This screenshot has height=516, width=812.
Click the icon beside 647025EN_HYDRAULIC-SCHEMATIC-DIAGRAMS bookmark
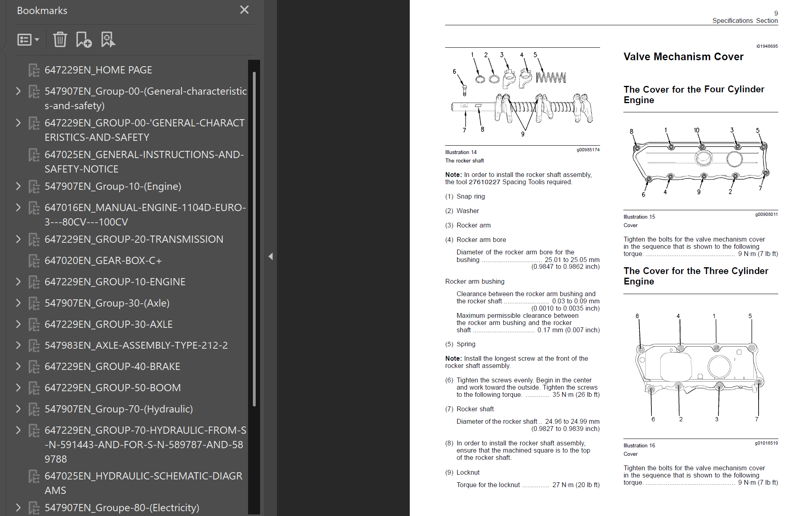click(x=34, y=476)
